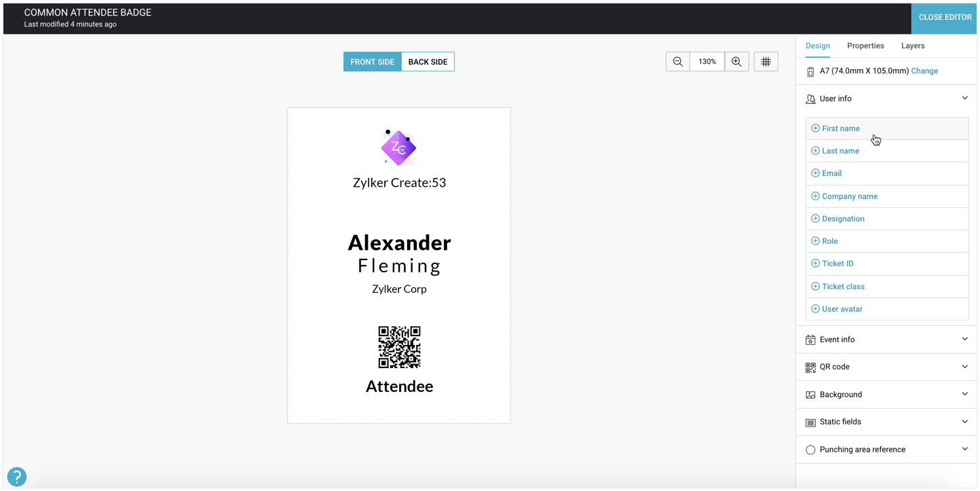The width and height of the screenshot is (980, 491).
Task: Click the Change badge size link
Action: (x=924, y=71)
